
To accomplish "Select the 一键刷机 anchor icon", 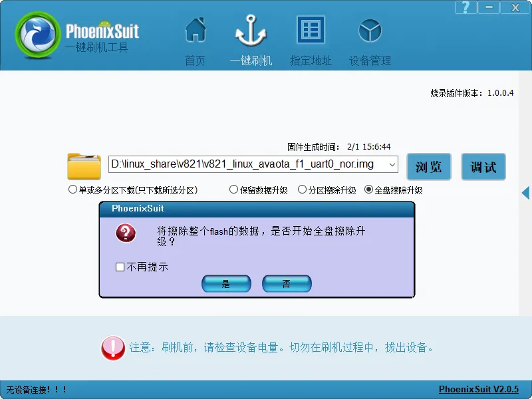I will pos(251,30).
